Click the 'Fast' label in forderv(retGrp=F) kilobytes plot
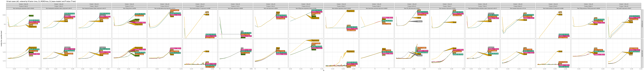 click(560, 12)
